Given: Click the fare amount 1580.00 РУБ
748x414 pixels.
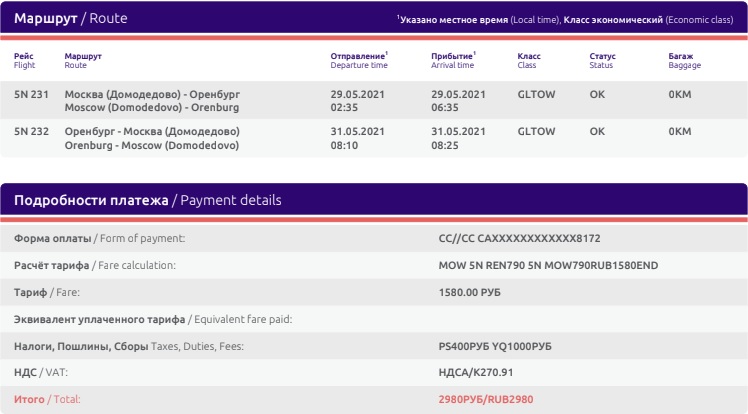Looking at the screenshot, I should click(469, 292).
